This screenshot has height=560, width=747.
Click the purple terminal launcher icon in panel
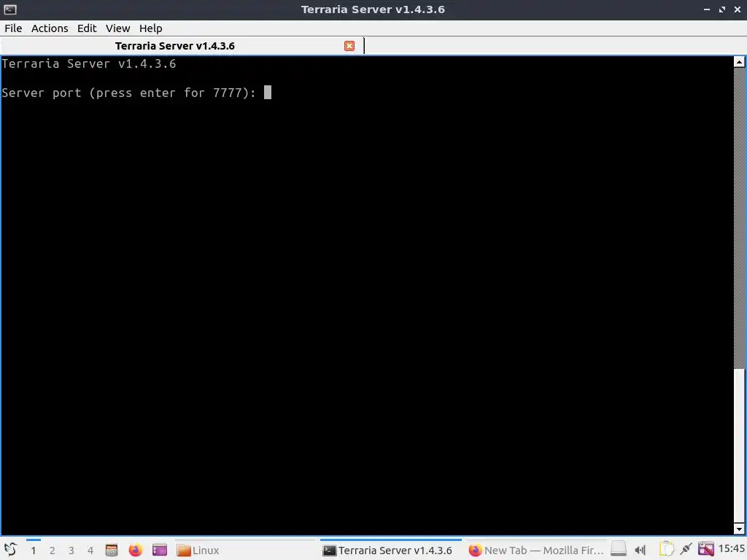pos(160,550)
